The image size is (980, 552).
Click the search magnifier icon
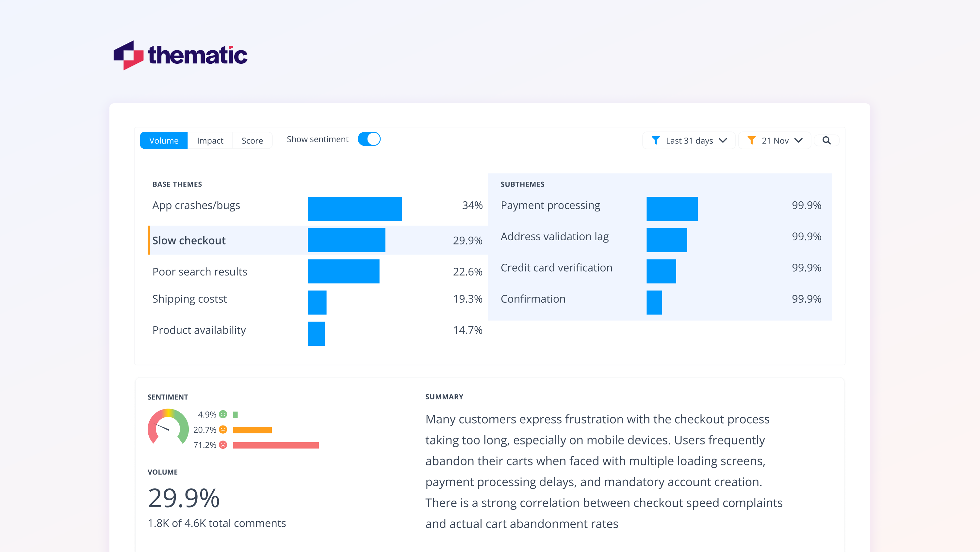[826, 140]
